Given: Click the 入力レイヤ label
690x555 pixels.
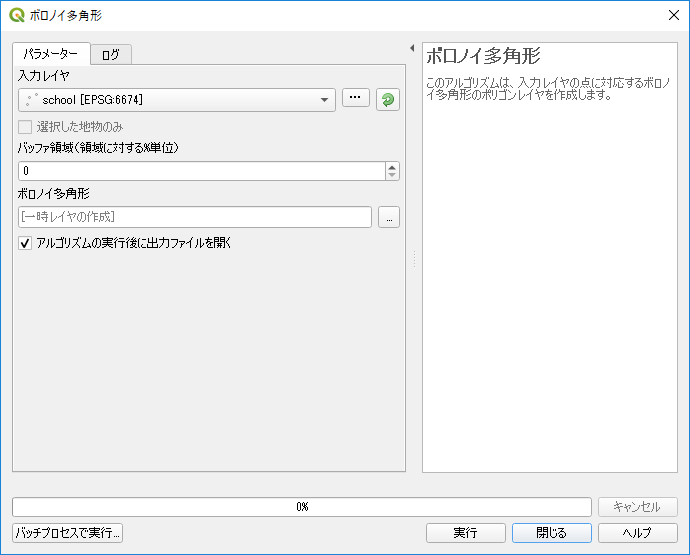Looking at the screenshot, I should point(44,76).
